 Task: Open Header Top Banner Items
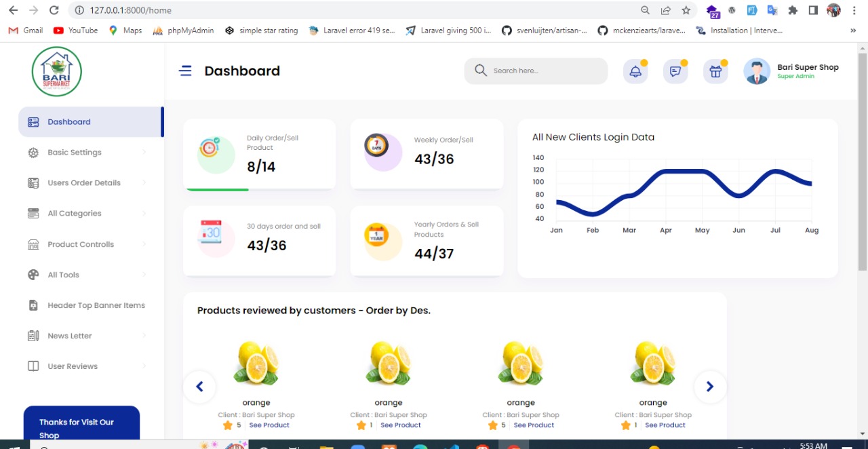click(x=96, y=305)
